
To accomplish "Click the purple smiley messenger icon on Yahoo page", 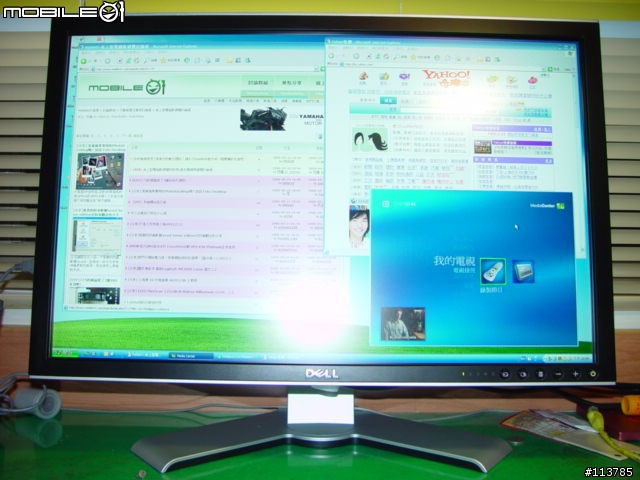I will [404, 77].
